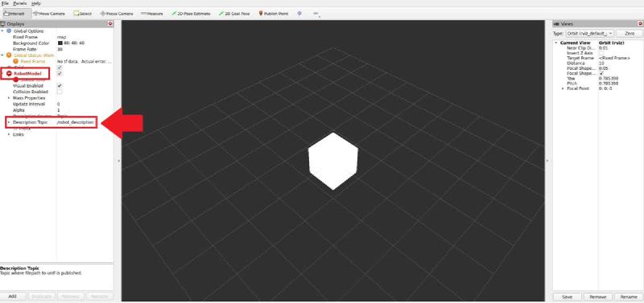Viewport: 644px width, 303px height.
Task: Pick the Focus Camera tool
Action: coord(117,14)
